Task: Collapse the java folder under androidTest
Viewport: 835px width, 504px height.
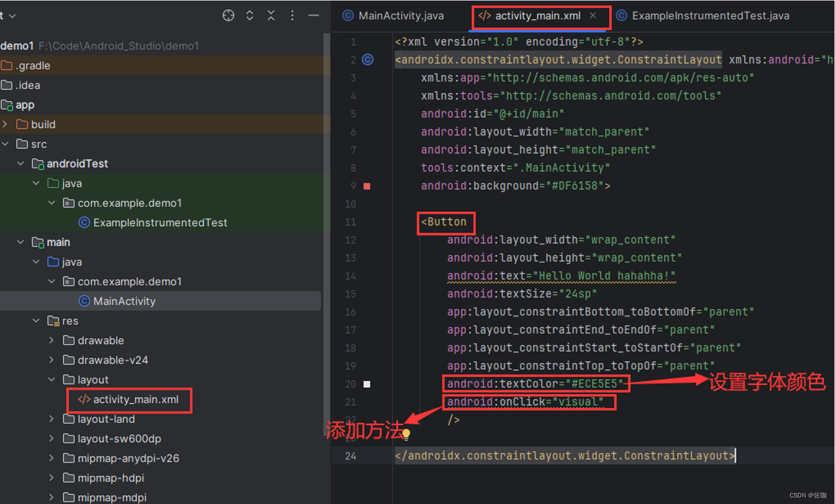Action: tap(36, 183)
